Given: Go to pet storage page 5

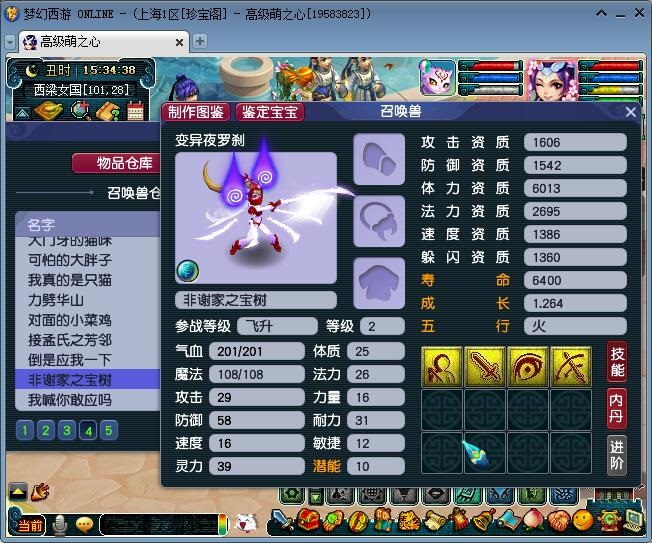Looking at the screenshot, I should (109, 430).
